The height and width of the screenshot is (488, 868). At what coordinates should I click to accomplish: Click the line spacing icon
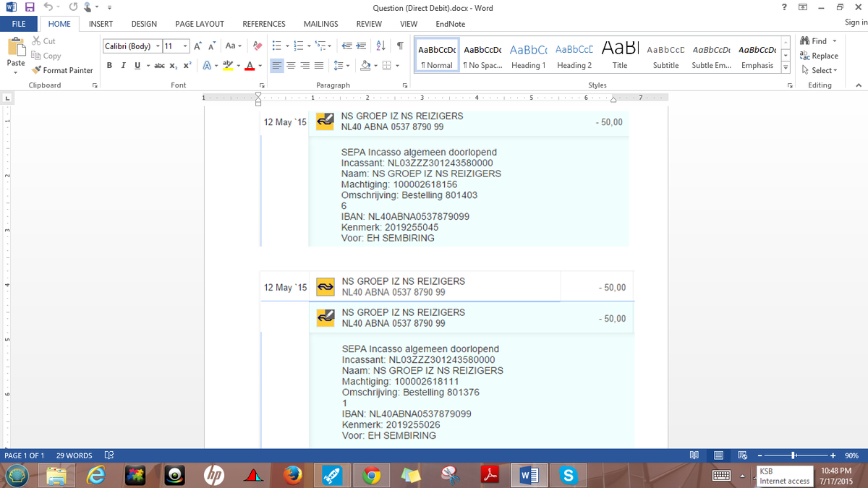[338, 65]
